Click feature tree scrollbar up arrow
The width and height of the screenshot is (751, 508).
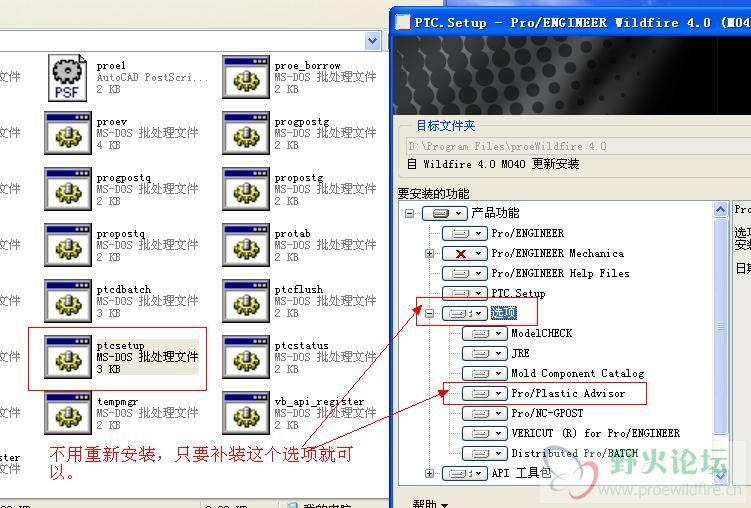(x=720, y=209)
